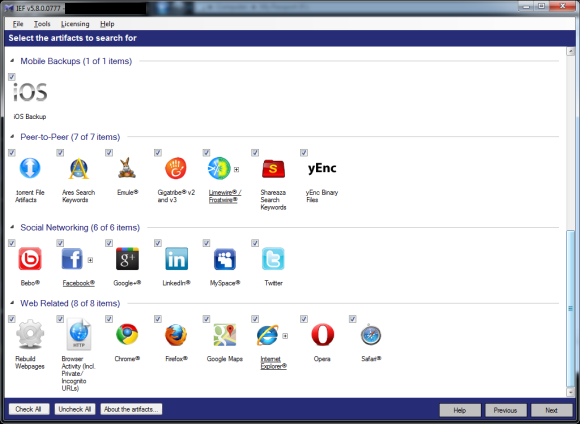Select the Rebuild Webpages gear icon
Image resolution: width=580 pixels, height=424 pixels.
pyautogui.click(x=30, y=334)
